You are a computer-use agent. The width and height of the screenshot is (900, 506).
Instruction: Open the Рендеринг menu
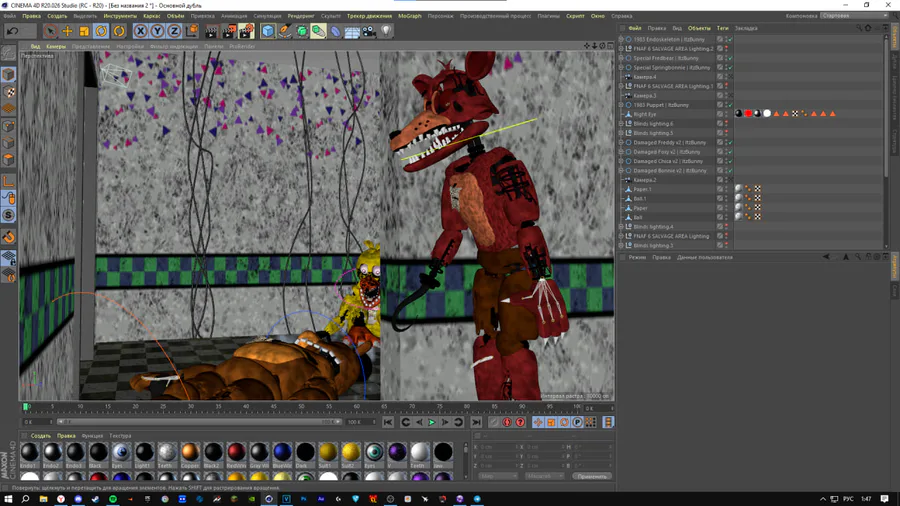[301, 16]
